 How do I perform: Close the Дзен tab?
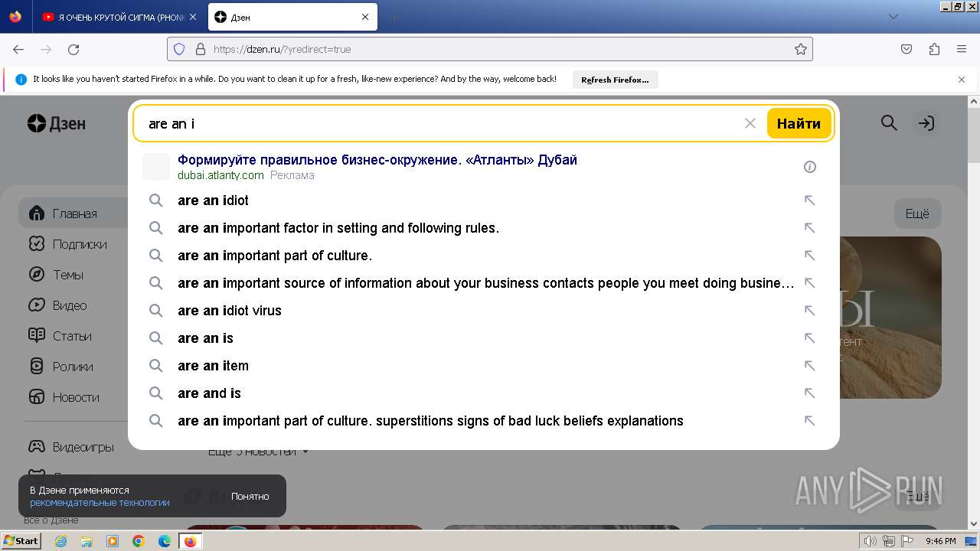point(365,17)
